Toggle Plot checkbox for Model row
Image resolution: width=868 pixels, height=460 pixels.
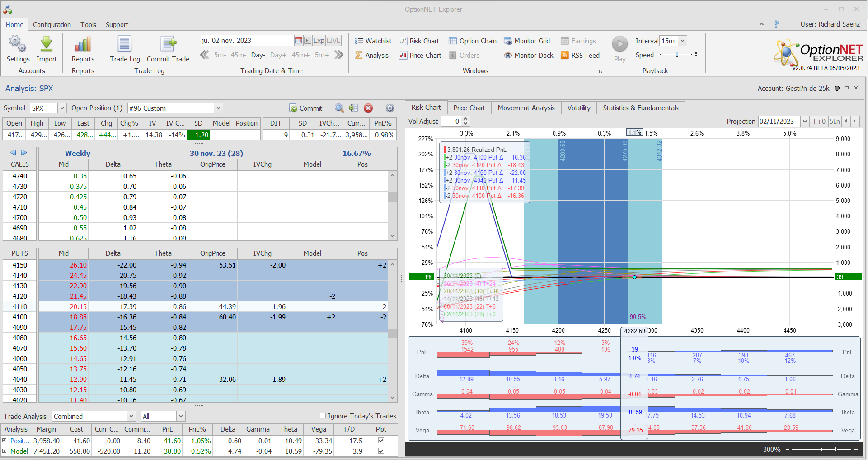[x=381, y=451]
